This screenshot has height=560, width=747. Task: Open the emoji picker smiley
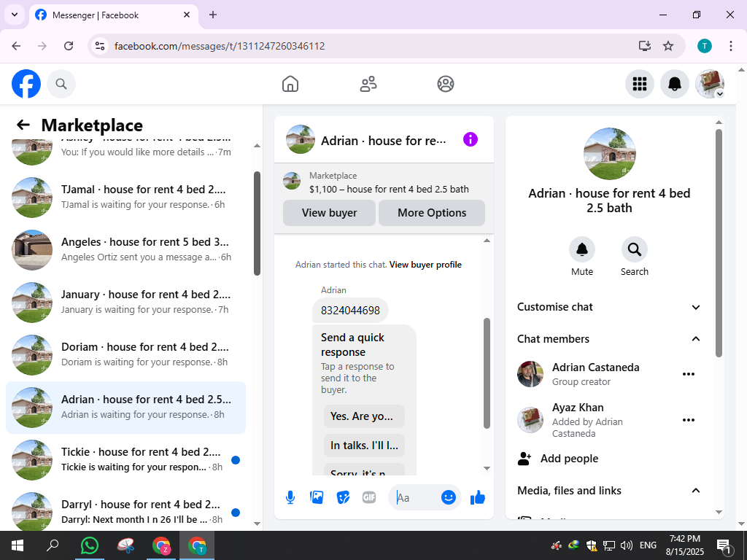coord(449,497)
